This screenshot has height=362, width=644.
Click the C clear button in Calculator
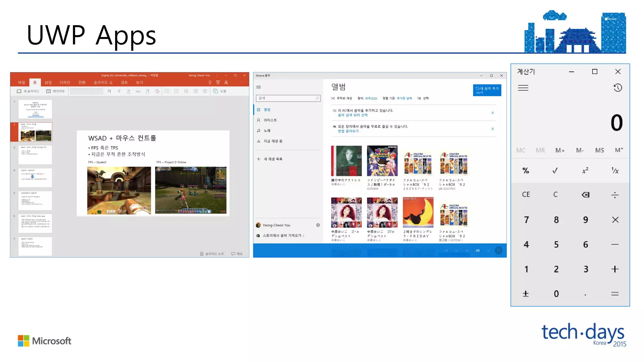[x=556, y=195]
